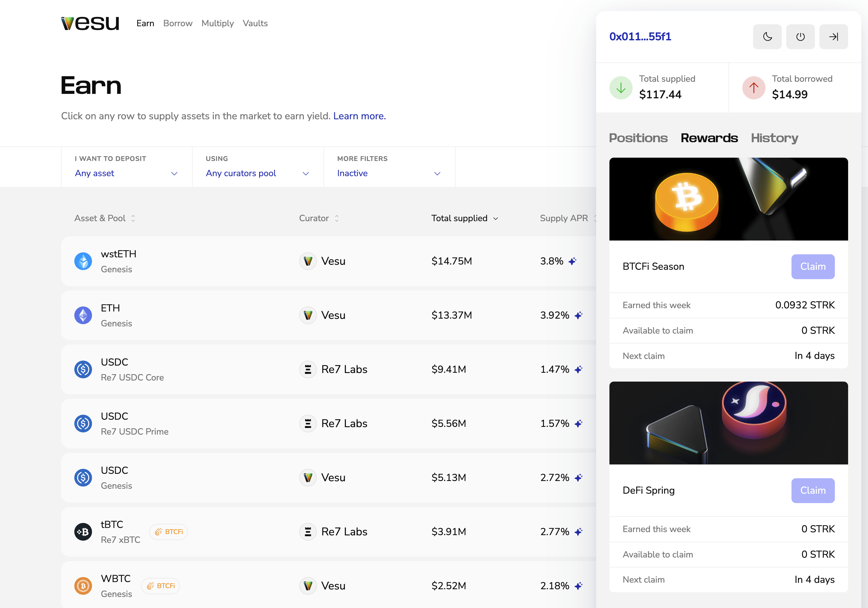Click the WBTC orange coin icon
This screenshot has height=608, width=868.
pyautogui.click(x=83, y=586)
